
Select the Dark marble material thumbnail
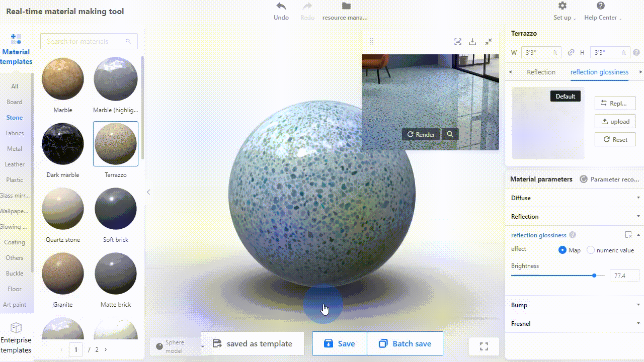click(63, 144)
